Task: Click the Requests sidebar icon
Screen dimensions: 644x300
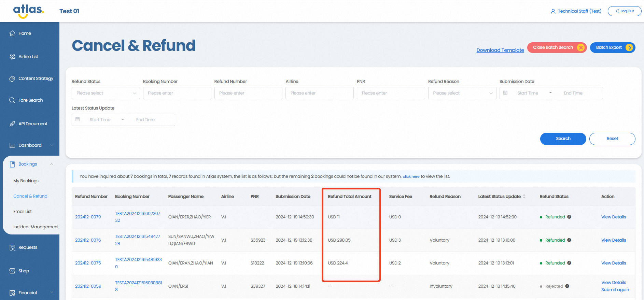Action: tap(12, 247)
